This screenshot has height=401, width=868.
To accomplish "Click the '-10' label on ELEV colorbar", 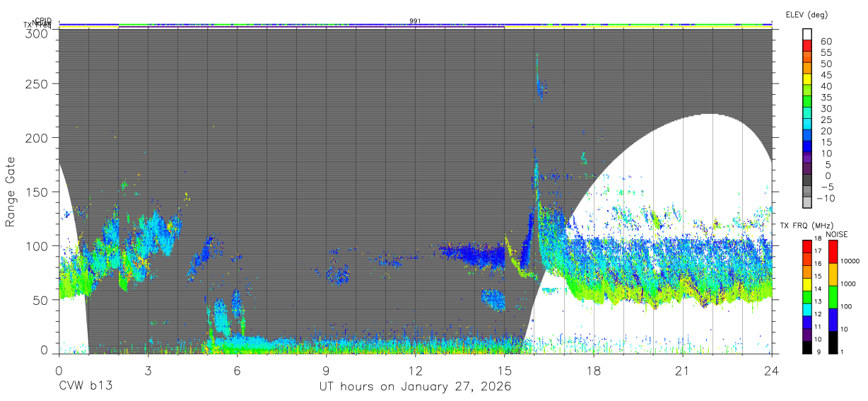I will (826, 198).
